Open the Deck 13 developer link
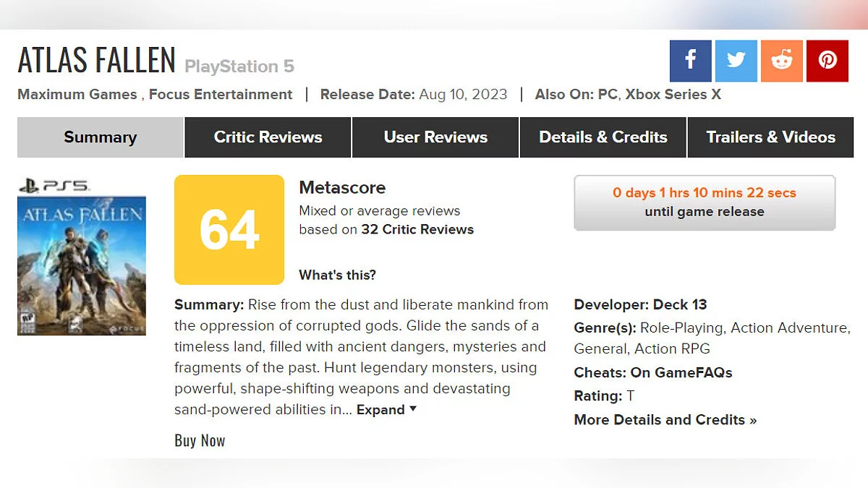 point(680,304)
